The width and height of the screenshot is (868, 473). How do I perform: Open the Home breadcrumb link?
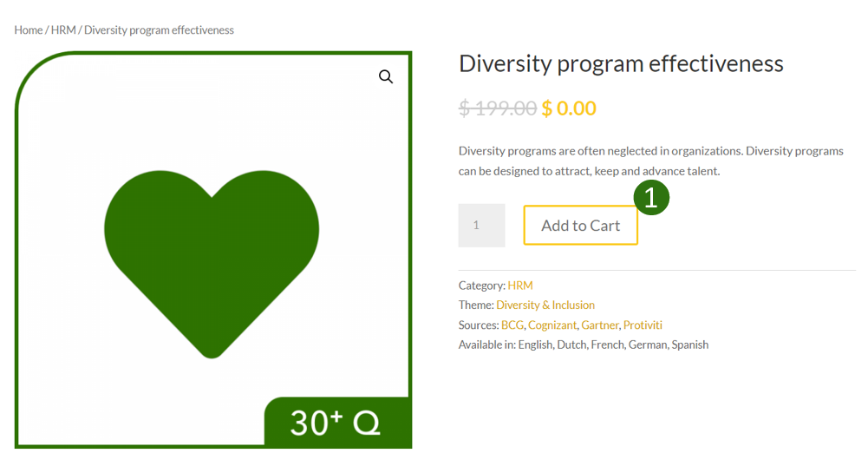pyautogui.click(x=29, y=30)
